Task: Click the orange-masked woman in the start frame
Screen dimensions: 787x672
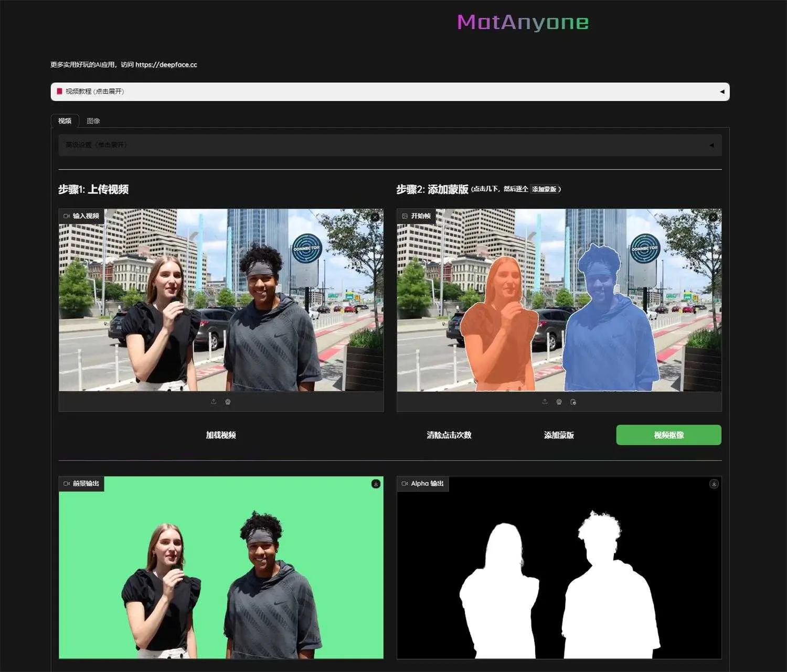Action: pyautogui.click(x=499, y=330)
